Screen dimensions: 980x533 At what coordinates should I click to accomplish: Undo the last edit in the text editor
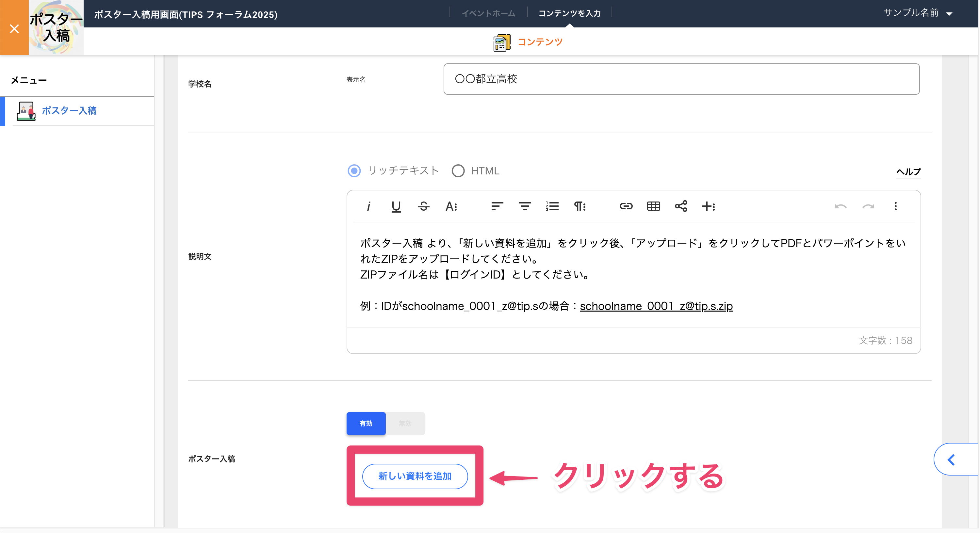(x=841, y=207)
